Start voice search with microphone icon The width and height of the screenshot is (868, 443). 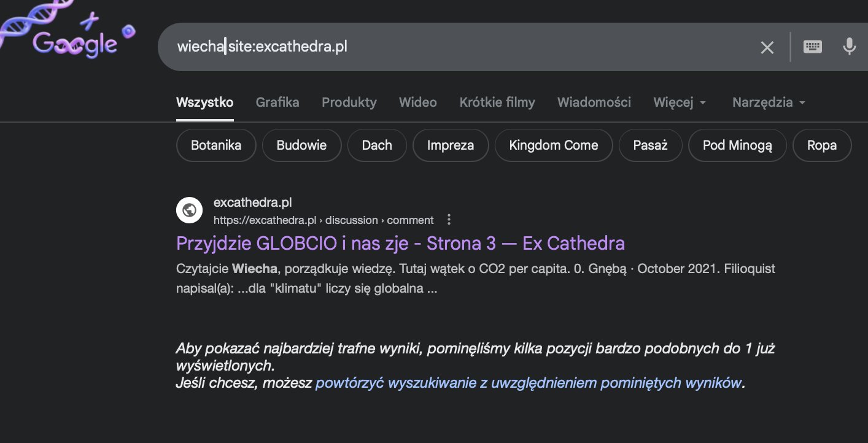850,47
